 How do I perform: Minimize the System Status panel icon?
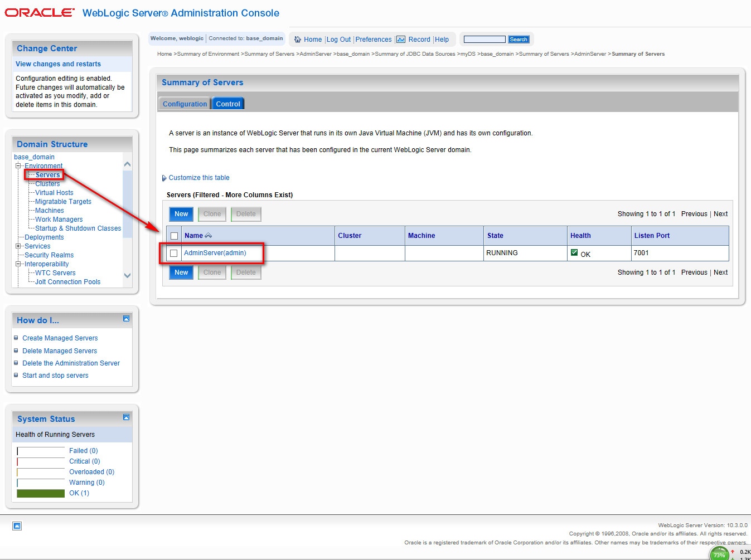point(126,417)
